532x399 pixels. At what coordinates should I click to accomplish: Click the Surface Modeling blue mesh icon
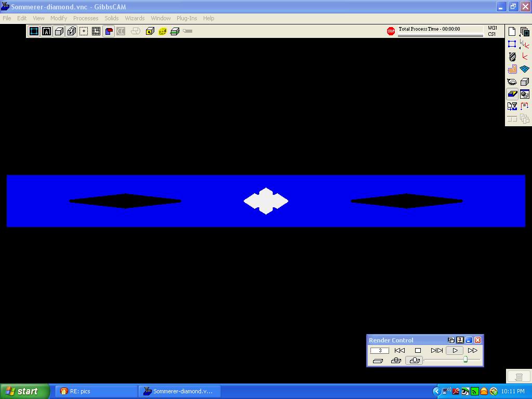(525, 69)
